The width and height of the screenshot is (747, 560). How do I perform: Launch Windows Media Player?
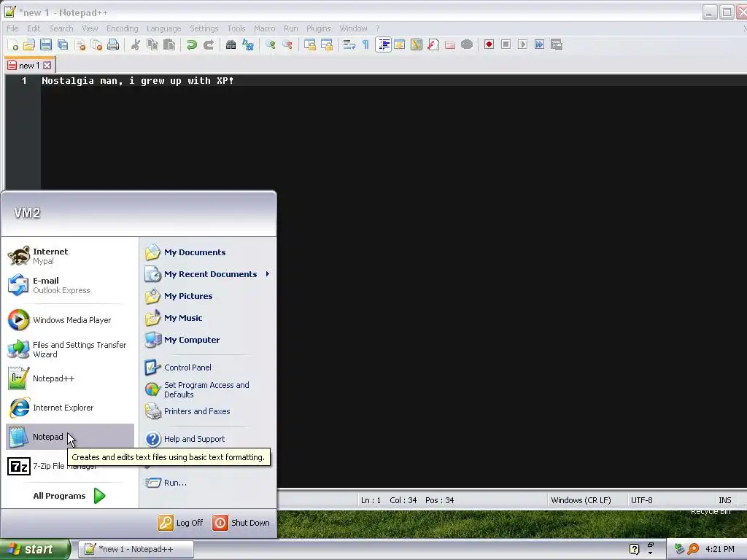coord(69,320)
